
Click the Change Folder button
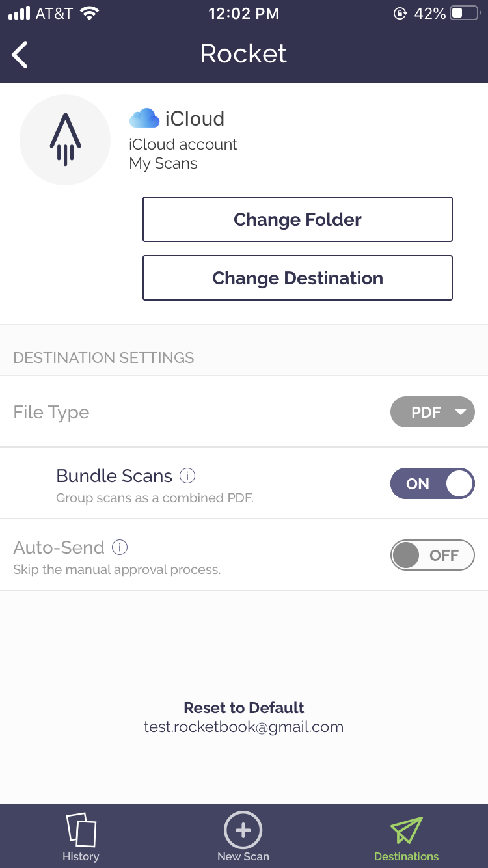(297, 220)
